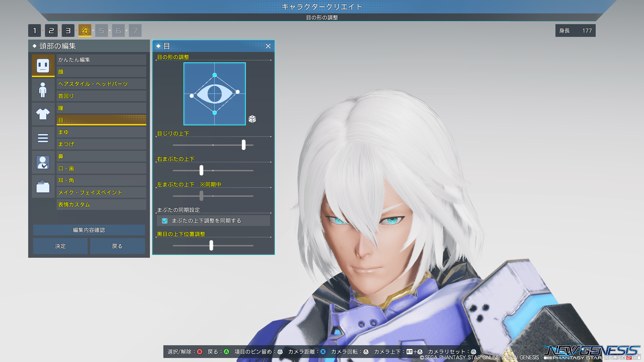Open the portrait checkmark icon category

click(x=43, y=162)
